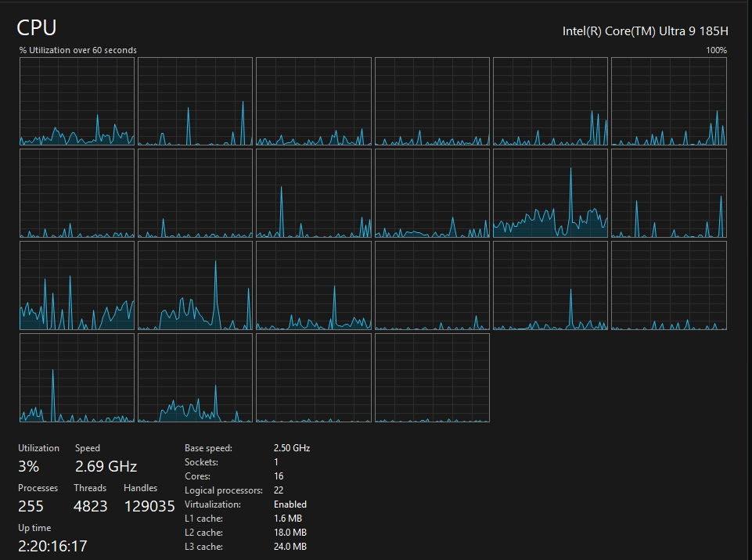Select the fifth processor graph in top row

(x=551, y=101)
